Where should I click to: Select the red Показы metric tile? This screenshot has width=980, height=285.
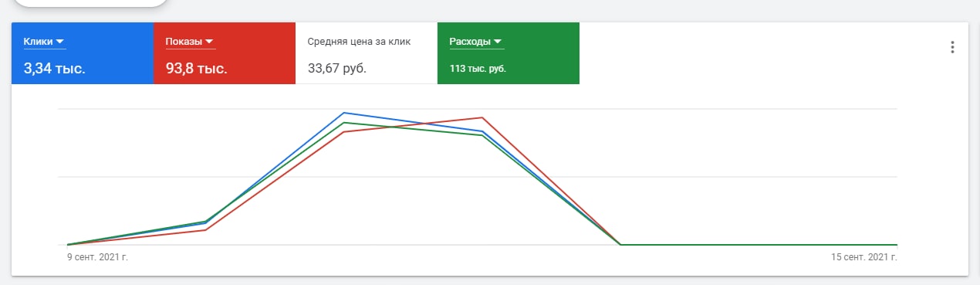(x=225, y=53)
